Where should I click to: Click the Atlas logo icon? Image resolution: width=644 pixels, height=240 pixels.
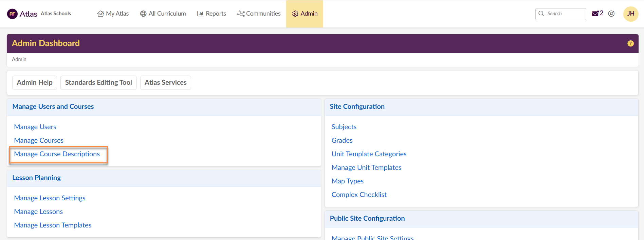coord(12,14)
